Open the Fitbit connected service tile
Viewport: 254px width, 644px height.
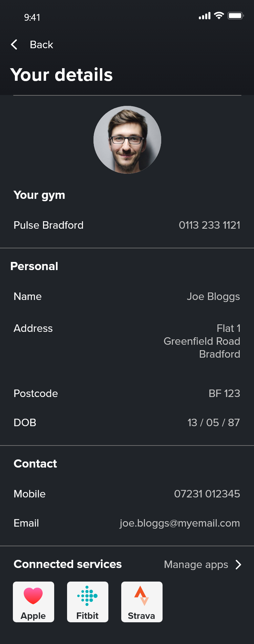click(88, 602)
